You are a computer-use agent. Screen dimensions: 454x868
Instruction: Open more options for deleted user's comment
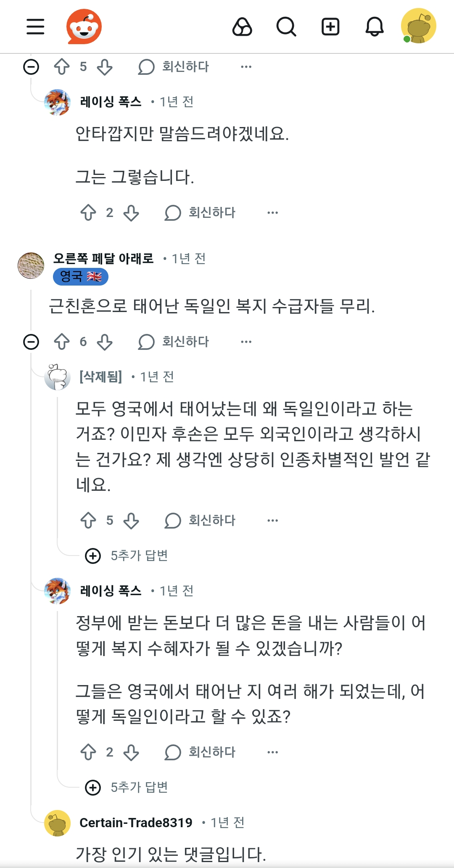click(272, 520)
